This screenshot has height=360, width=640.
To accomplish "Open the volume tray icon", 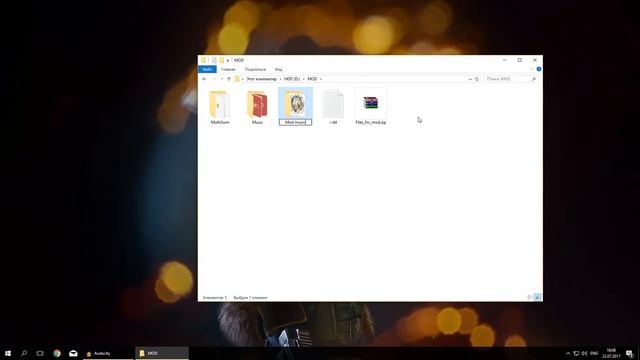I will tap(584, 353).
